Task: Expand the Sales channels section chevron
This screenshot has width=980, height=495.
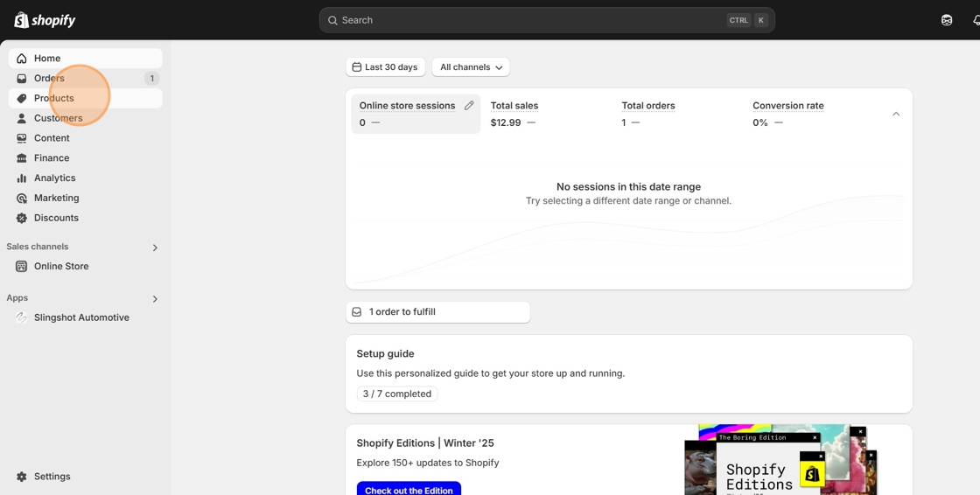Action: pyautogui.click(x=155, y=248)
